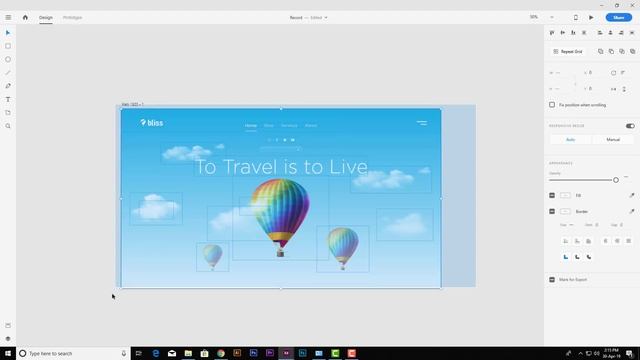640x360 pixels.
Task: Click the bliss logo on artboard
Action: 152,122
